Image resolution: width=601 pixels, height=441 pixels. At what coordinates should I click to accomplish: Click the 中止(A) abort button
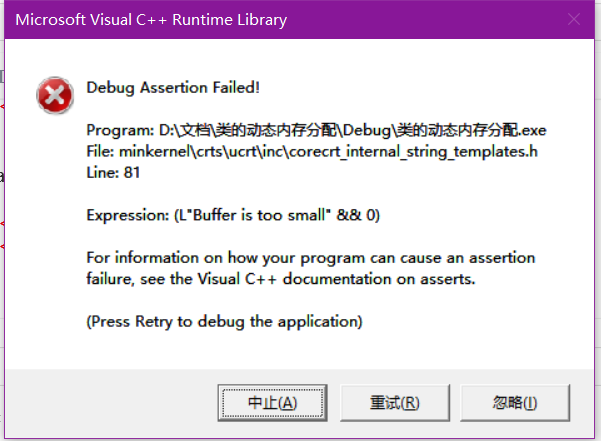tap(273, 403)
